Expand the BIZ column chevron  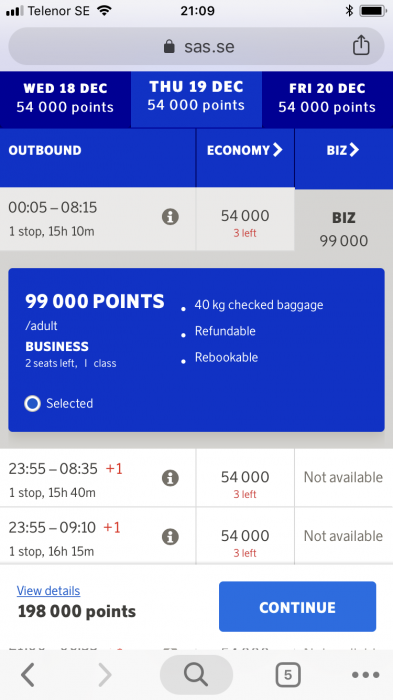[354, 150]
